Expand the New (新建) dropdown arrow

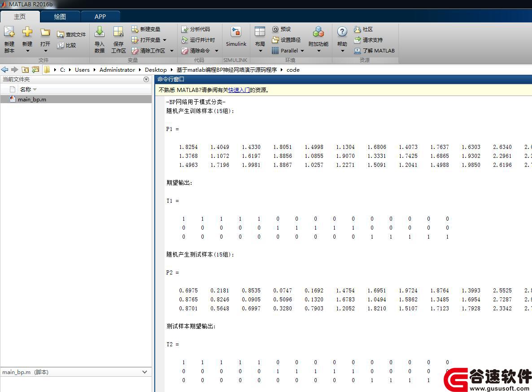(x=27, y=51)
